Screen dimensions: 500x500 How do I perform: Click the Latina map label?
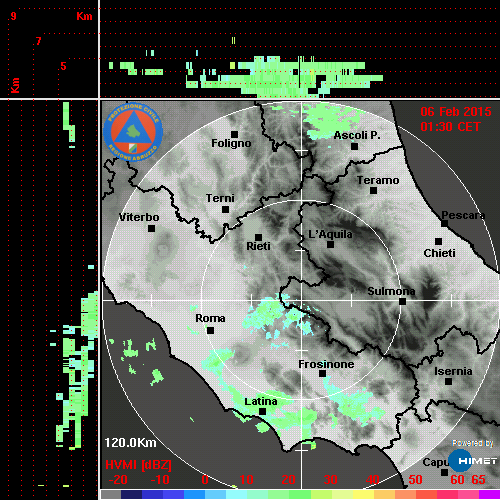tap(261, 402)
